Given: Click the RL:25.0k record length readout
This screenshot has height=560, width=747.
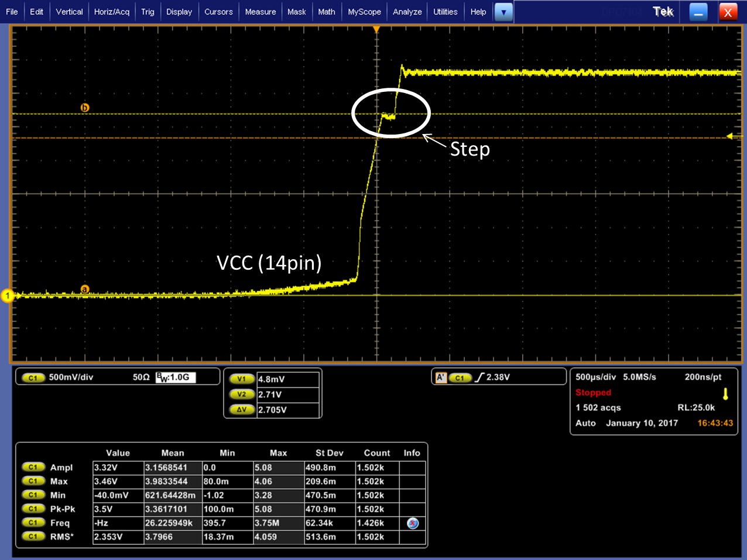Looking at the screenshot, I should (x=696, y=408).
